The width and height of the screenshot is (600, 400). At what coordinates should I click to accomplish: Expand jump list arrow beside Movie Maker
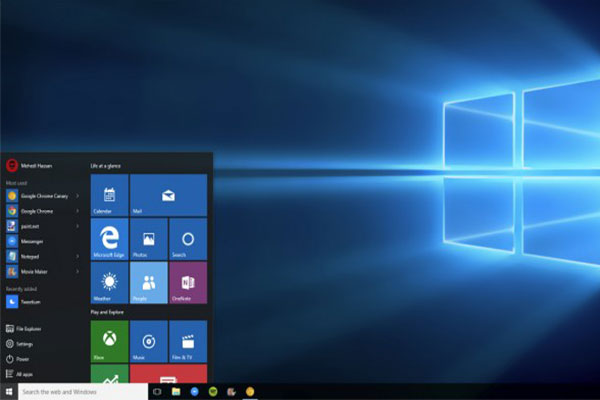point(77,271)
